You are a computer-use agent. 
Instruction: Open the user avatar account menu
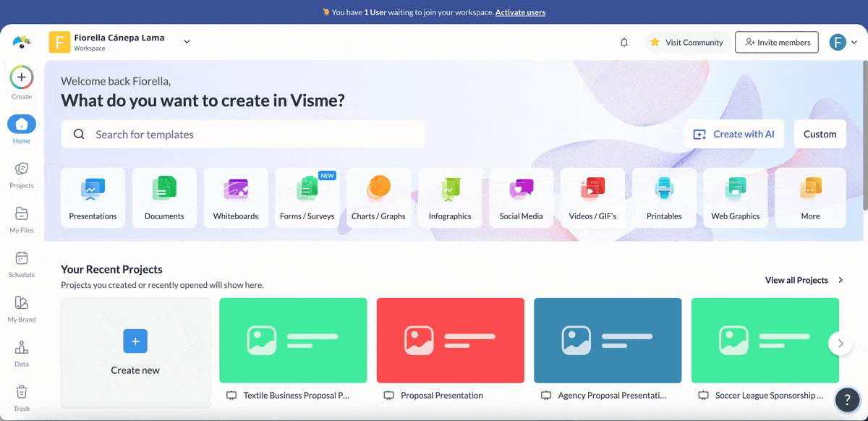(843, 42)
